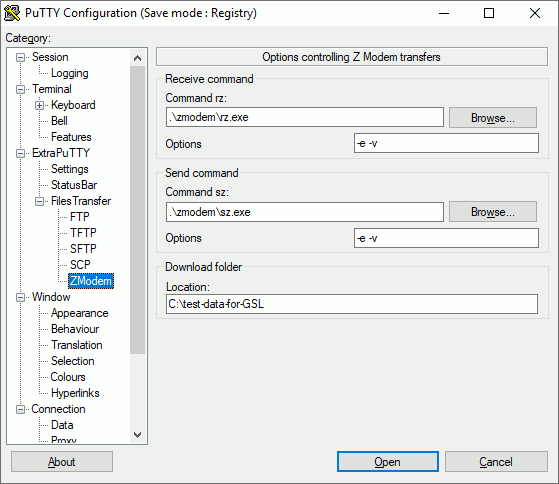Select the Session category

50,57
